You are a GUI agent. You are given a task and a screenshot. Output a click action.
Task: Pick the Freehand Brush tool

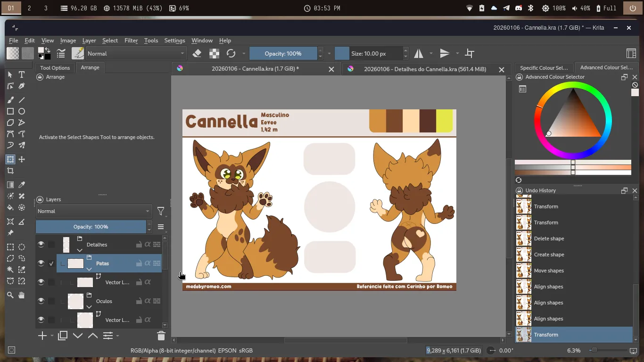[10, 100]
